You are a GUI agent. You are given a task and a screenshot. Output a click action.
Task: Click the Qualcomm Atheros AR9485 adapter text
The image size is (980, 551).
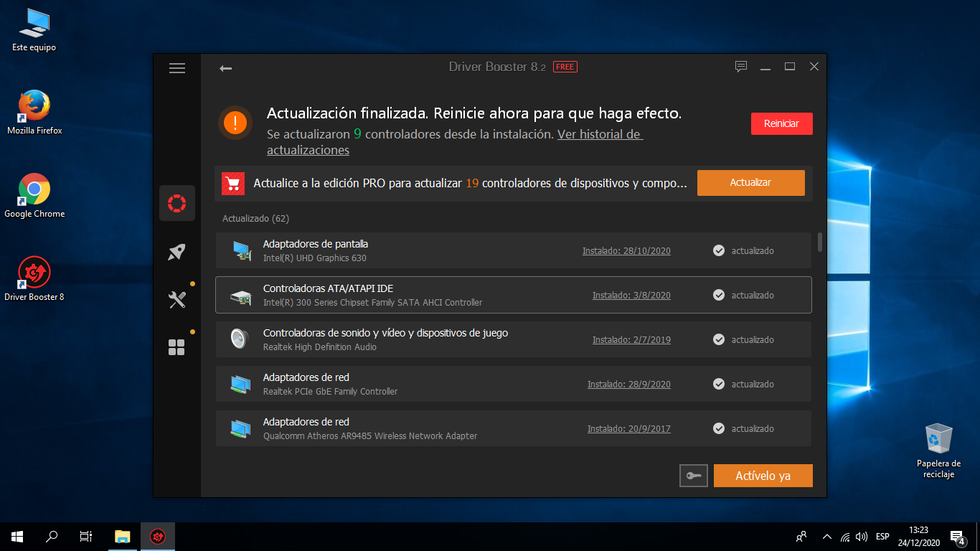pos(370,436)
